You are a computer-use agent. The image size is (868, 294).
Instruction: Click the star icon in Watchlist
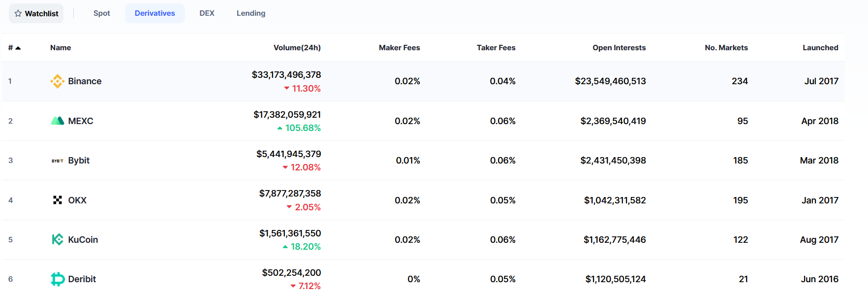18,13
